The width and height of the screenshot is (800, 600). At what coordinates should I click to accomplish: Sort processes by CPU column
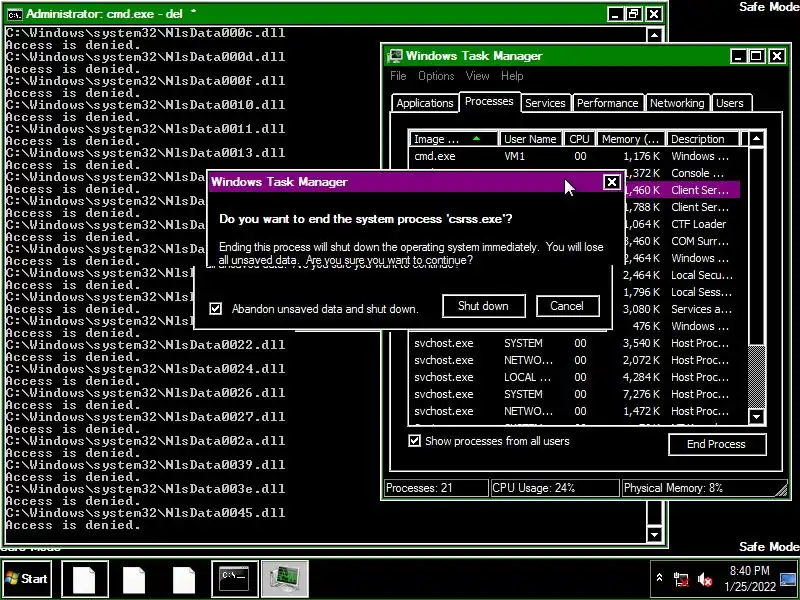click(580, 139)
